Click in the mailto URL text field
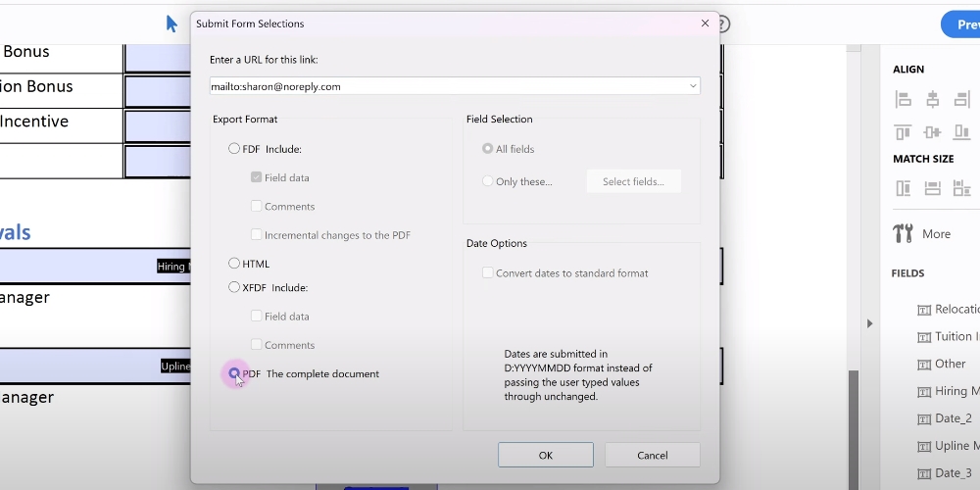Screen dimensions: 980x490 click(x=441, y=86)
